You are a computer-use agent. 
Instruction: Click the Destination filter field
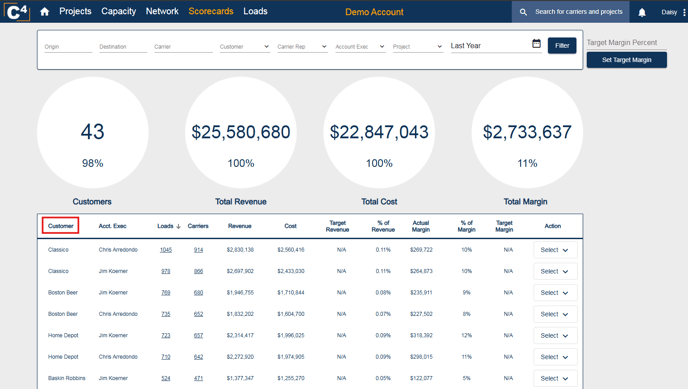123,47
